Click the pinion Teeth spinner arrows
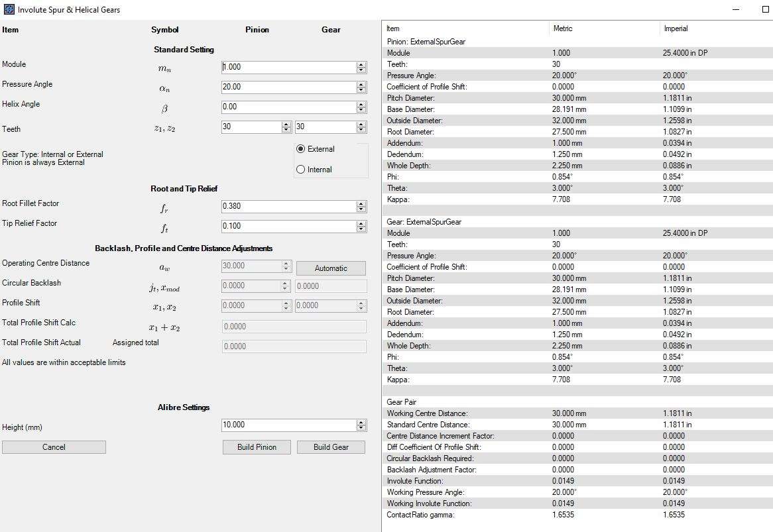 286,127
